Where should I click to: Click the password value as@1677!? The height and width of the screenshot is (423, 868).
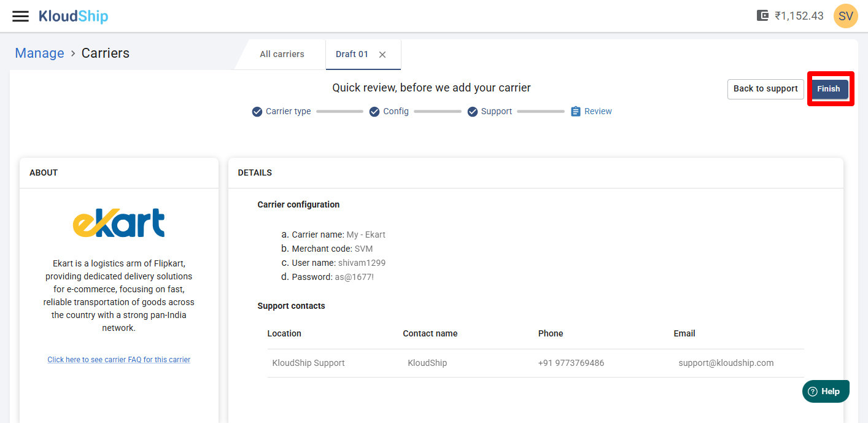click(354, 277)
